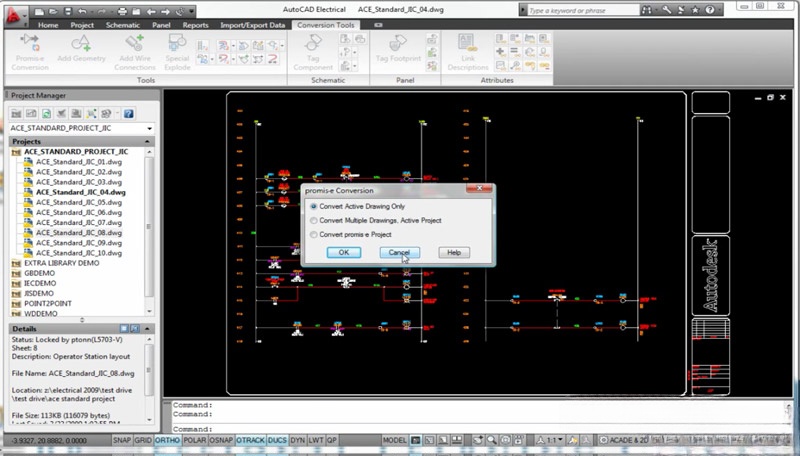Select Convert Multiple Drawings, Active Project option
800x456 pixels.
(x=376, y=220)
